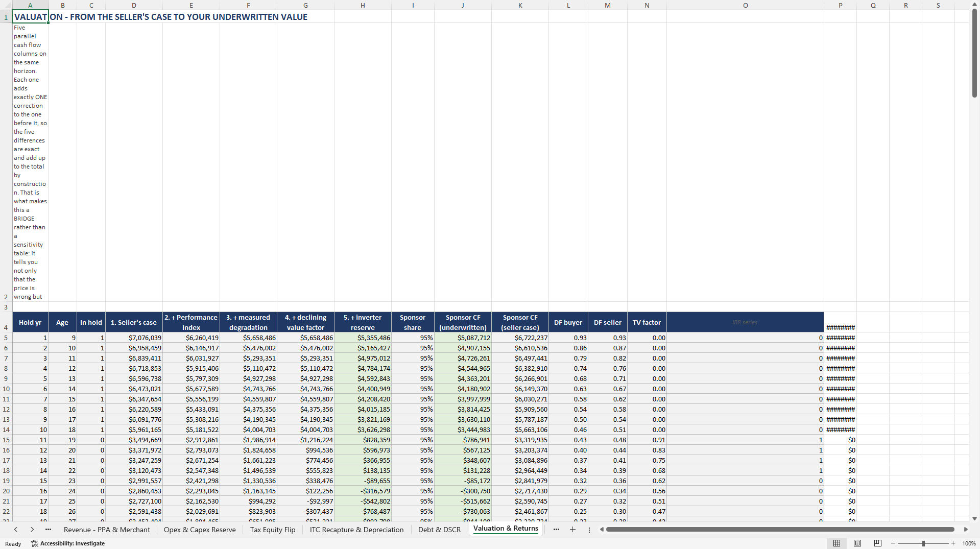This screenshot has height=549, width=980.
Task: Open Tax Equity Flip sheet
Action: [273, 530]
